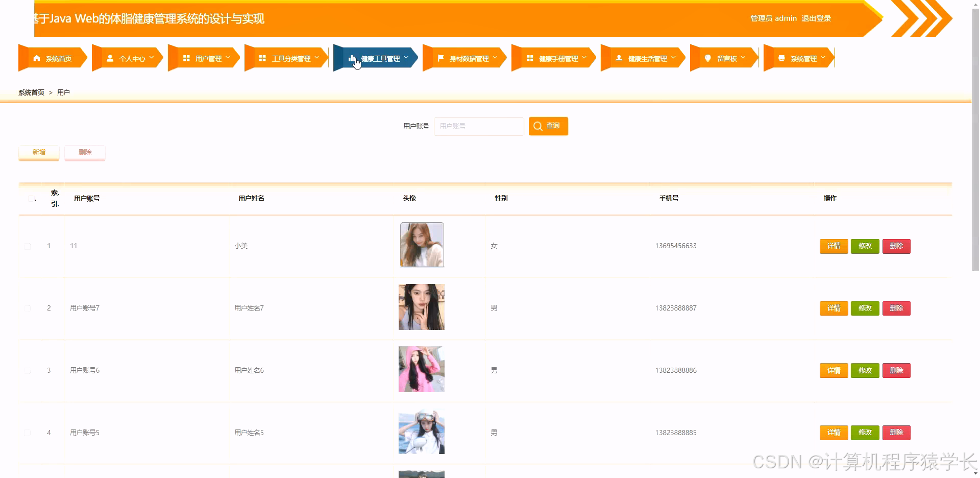Expand the 健康生活管理 dropdown arrow
The height and width of the screenshot is (478, 980).
(673, 58)
